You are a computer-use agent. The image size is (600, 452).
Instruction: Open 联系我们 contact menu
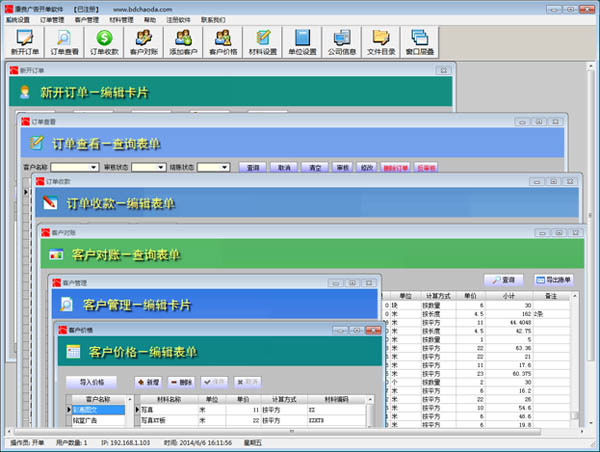tap(213, 20)
